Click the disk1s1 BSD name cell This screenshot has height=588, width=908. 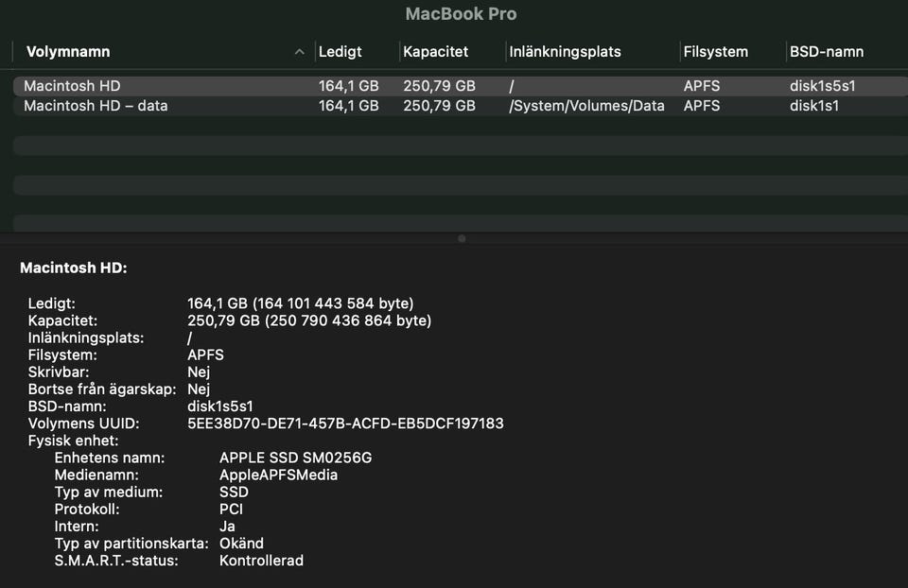[814, 106]
